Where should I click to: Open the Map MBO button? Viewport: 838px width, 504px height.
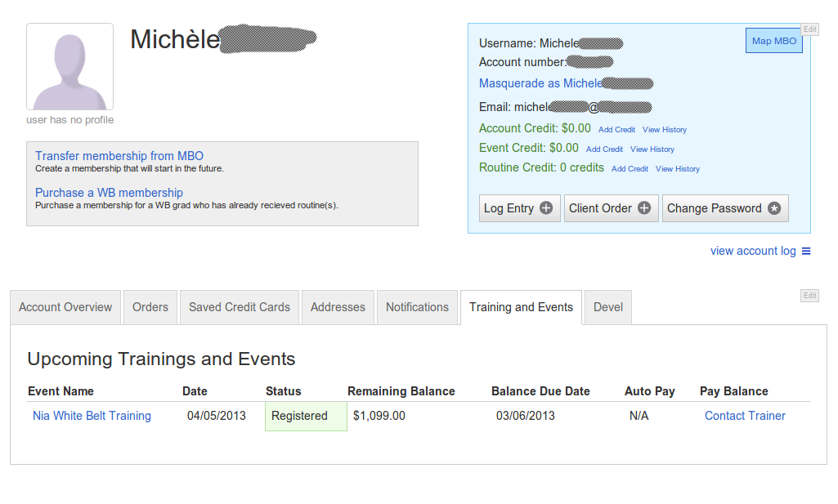(x=774, y=41)
